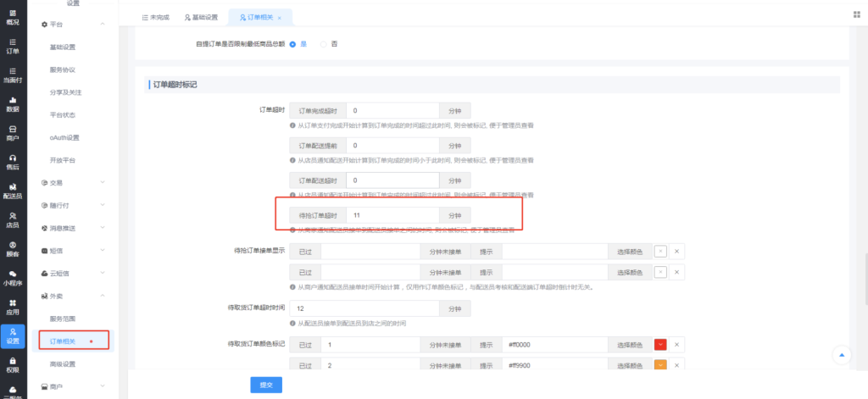Click the scroll-to-top arrow button
The image size is (868, 399).
click(840, 354)
